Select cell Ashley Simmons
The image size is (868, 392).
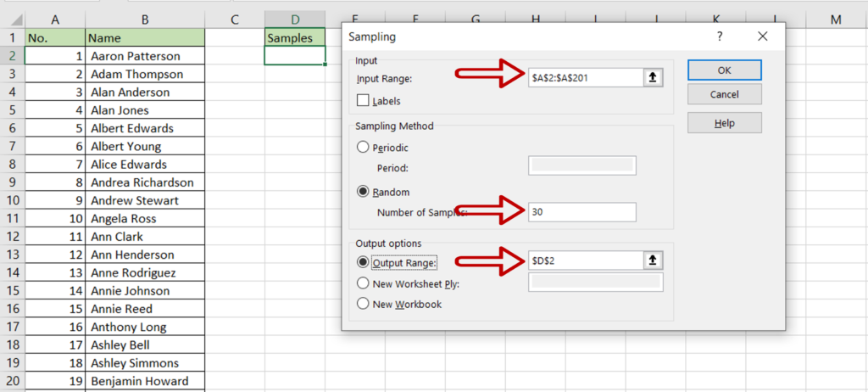click(145, 363)
